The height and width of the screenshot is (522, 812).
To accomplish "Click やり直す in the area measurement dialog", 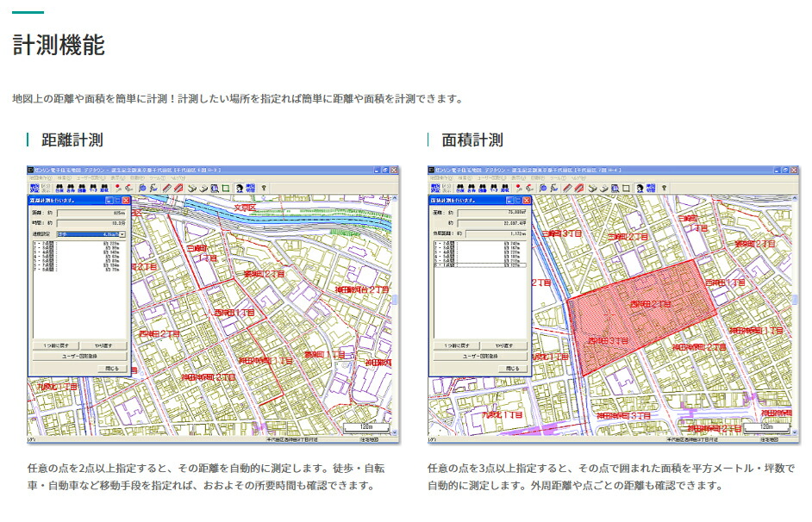I will pos(505,345).
